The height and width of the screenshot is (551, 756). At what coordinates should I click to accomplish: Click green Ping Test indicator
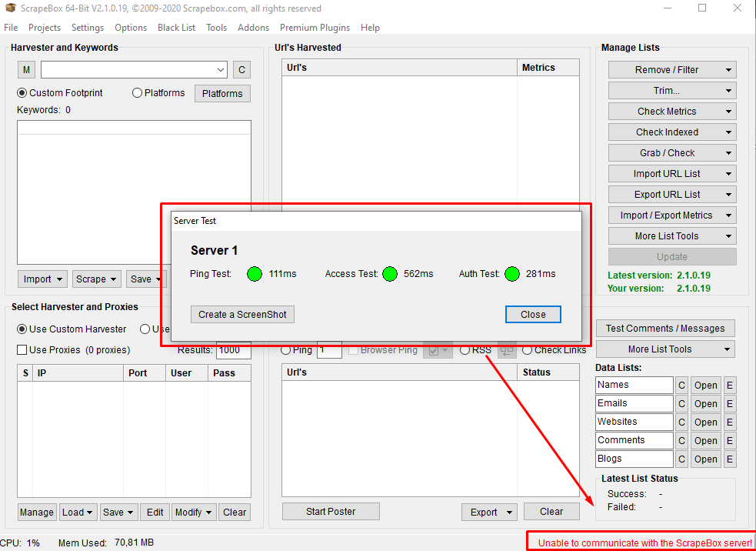pos(255,274)
